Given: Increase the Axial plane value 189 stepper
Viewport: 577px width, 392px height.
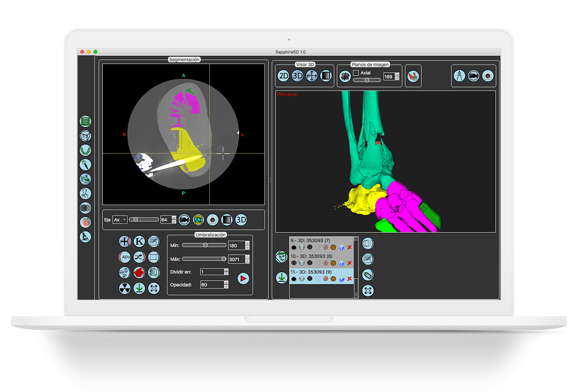Looking at the screenshot, I should tap(398, 75).
